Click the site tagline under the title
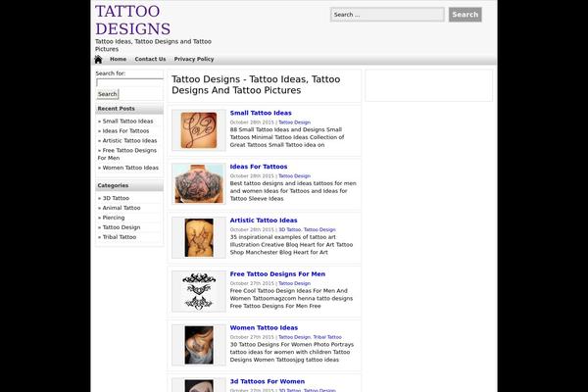 pyautogui.click(x=153, y=45)
